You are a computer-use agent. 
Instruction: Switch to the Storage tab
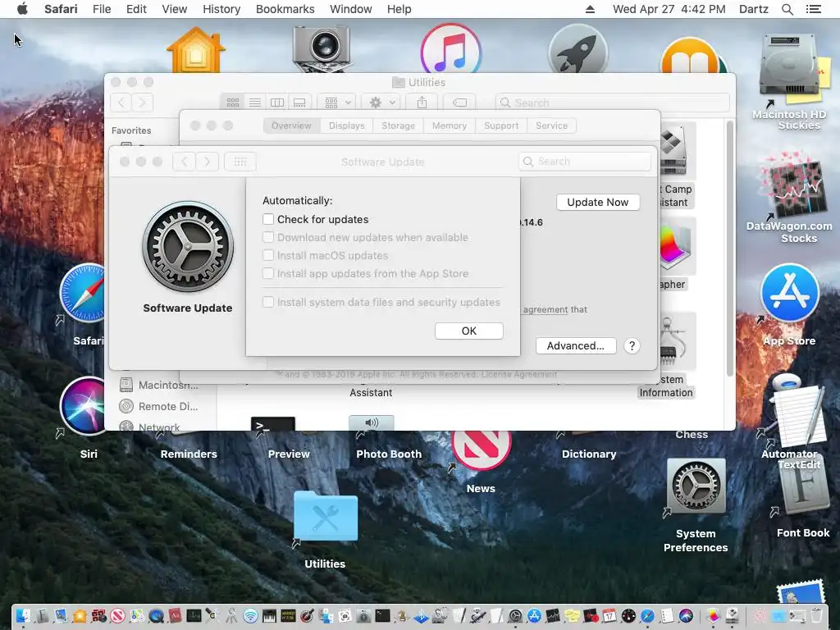pos(398,126)
